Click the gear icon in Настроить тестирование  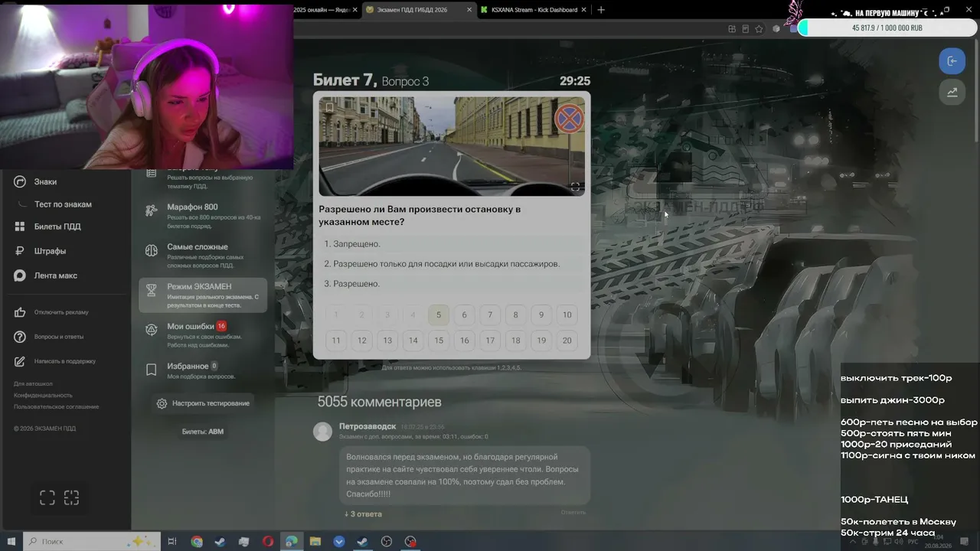pos(162,403)
